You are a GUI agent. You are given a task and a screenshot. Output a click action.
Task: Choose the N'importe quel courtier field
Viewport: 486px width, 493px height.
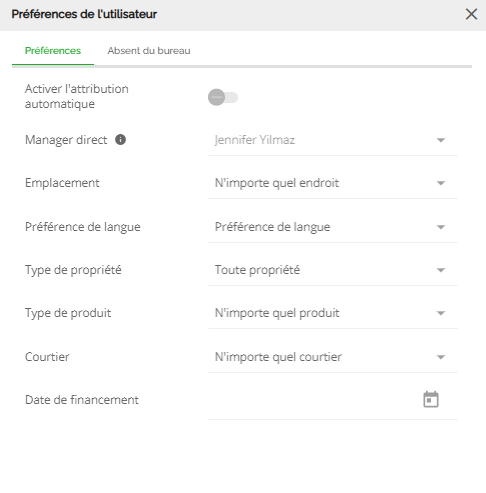(333, 357)
